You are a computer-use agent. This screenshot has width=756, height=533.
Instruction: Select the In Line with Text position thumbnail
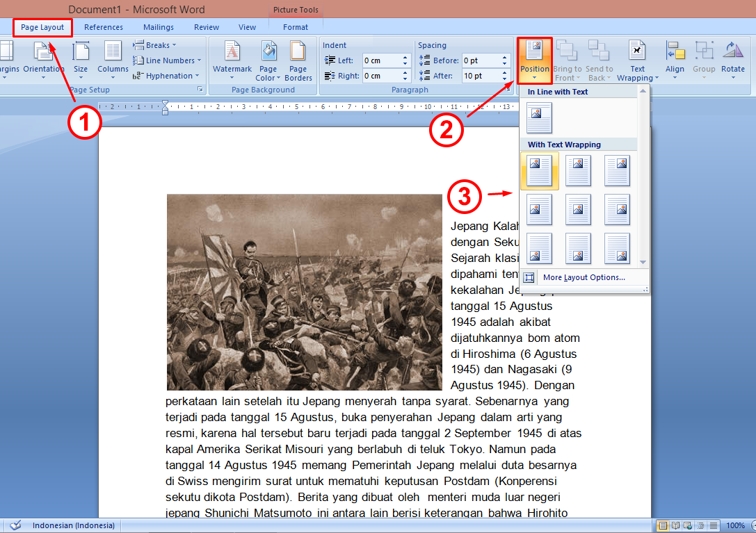pyautogui.click(x=539, y=118)
